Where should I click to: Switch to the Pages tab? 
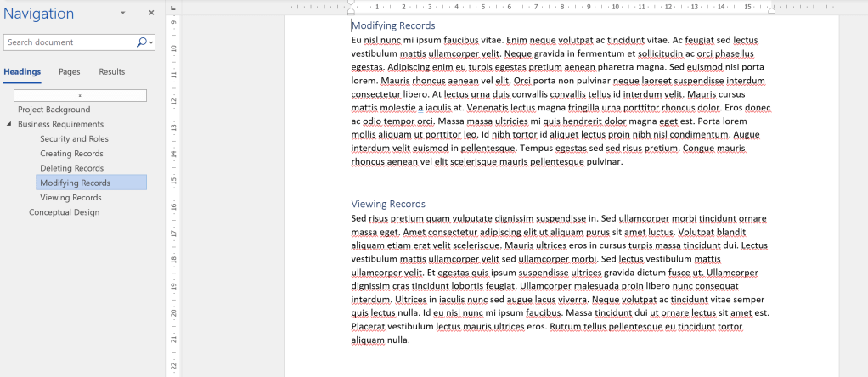(70, 72)
